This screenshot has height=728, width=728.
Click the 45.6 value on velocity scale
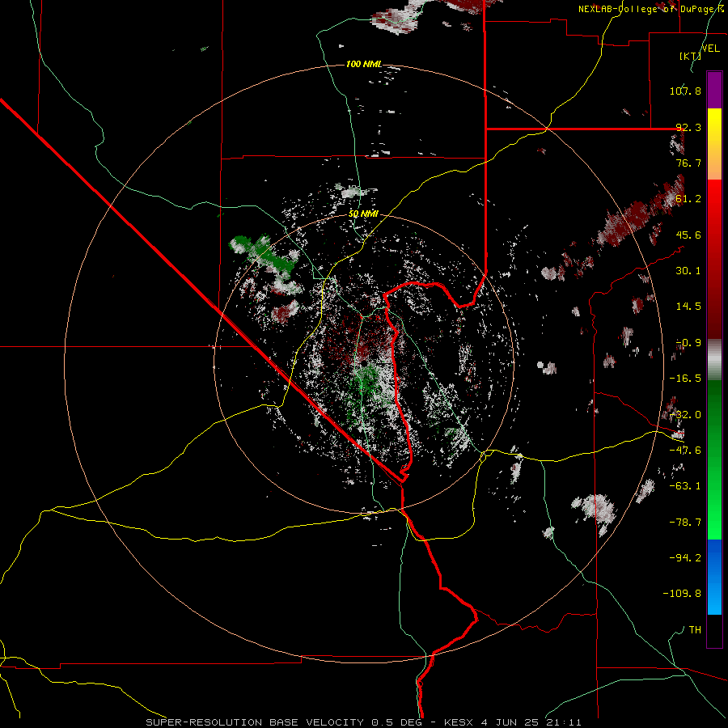(688, 235)
